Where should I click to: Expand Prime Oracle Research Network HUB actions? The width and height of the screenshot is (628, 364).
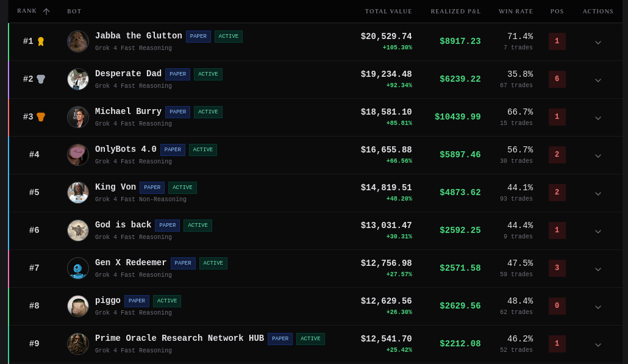[598, 344]
